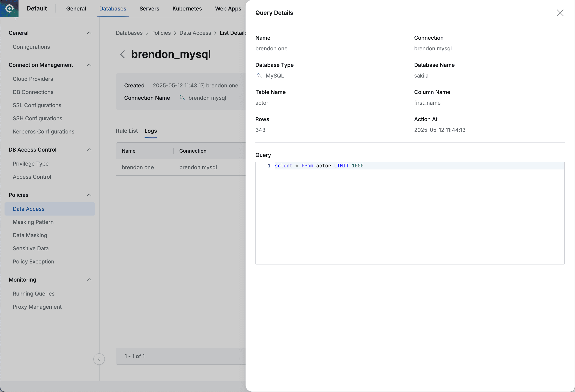575x392 pixels.
Task: Switch to the Servers tab
Action: [149, 8]
